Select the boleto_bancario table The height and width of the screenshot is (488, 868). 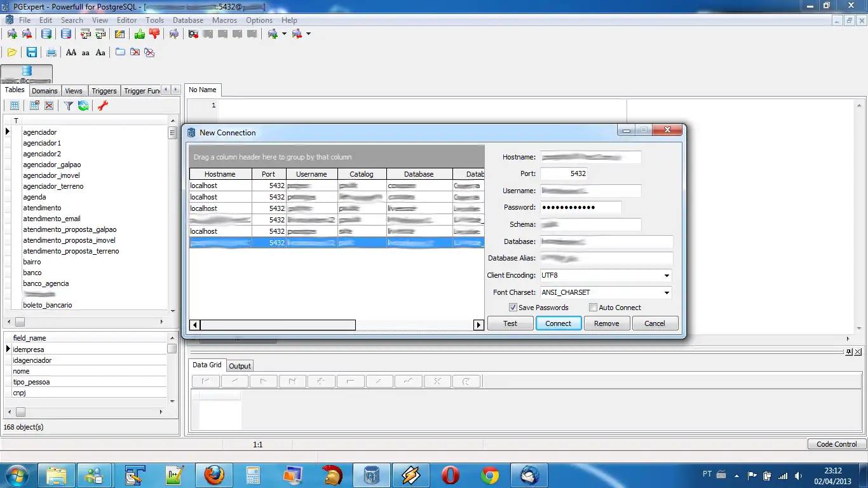tap(48, 305)
